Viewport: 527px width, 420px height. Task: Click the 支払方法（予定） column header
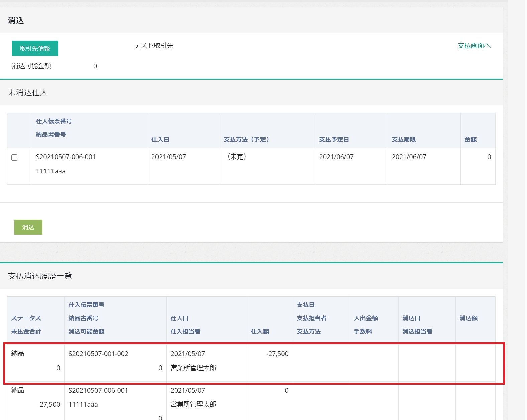pyautogui.click(x=246, y=140)
